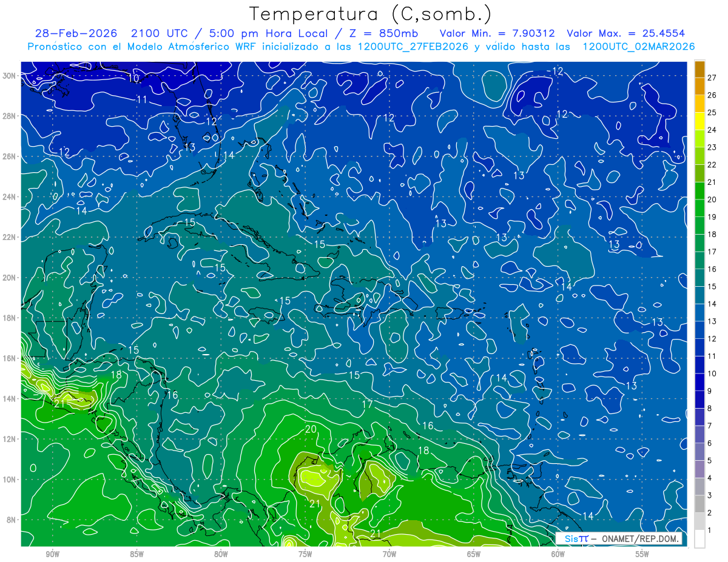This screenshot has width=728, height=562.
Task: Click the '12N' latitude axis label
Action: [x=10, y=439]
